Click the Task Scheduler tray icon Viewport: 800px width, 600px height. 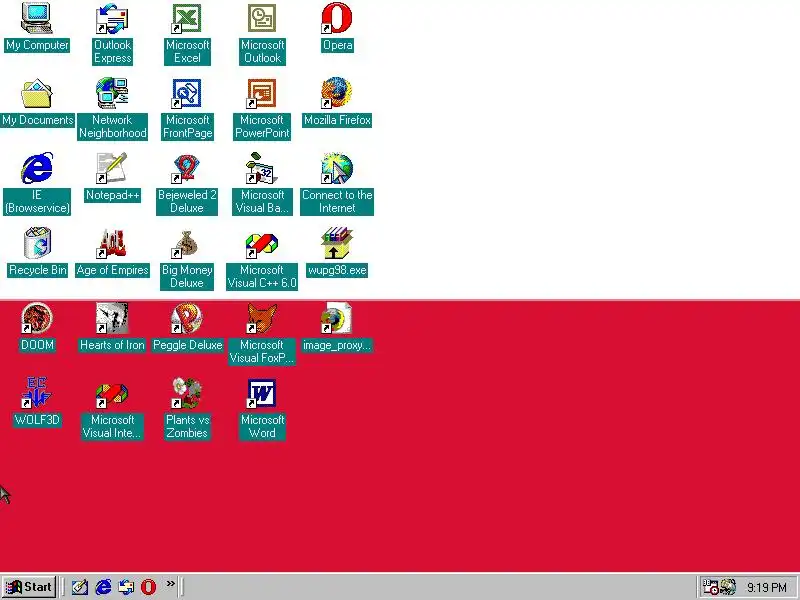click(x=710, y=587)
